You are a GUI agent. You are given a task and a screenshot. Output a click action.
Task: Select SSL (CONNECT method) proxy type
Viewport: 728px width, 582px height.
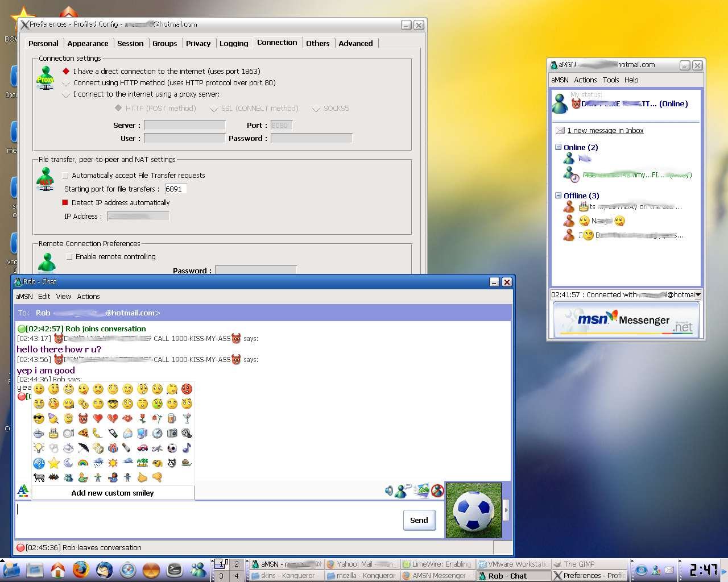tap(214, 108)
